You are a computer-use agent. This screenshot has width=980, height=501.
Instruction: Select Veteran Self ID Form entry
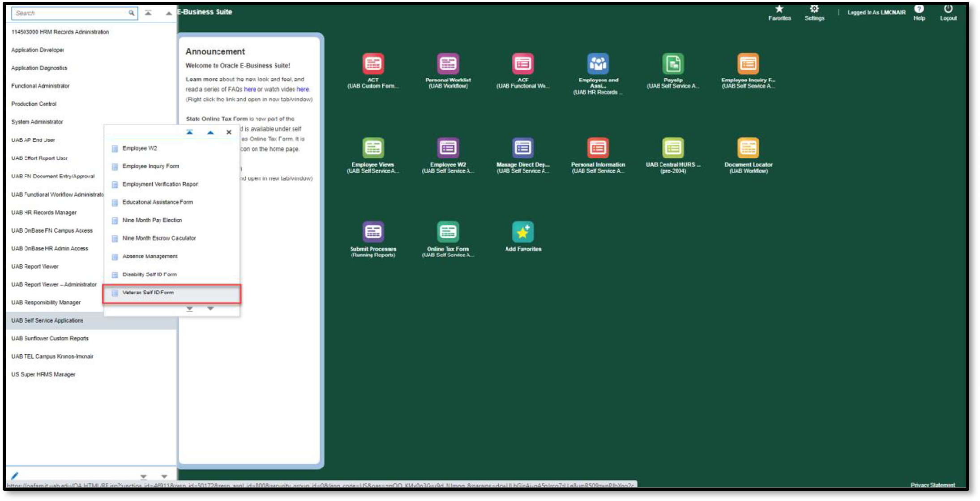(x=148, y=293)
